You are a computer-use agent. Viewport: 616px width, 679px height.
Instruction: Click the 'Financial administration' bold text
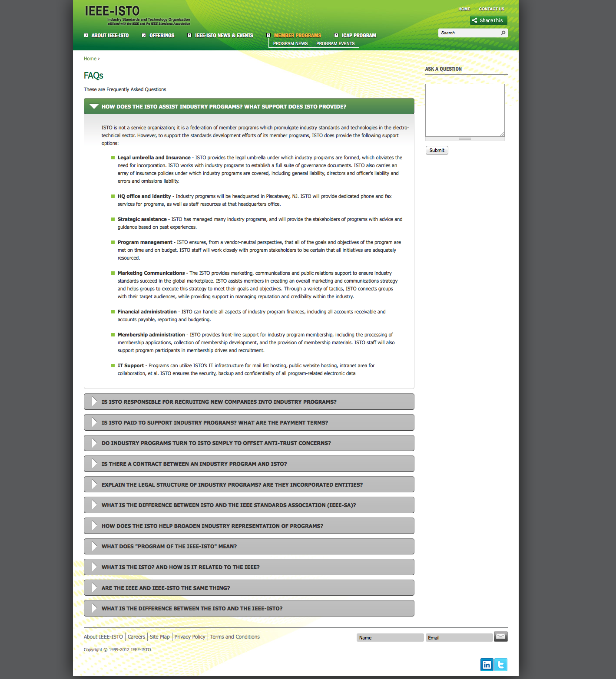click(147, 312)
